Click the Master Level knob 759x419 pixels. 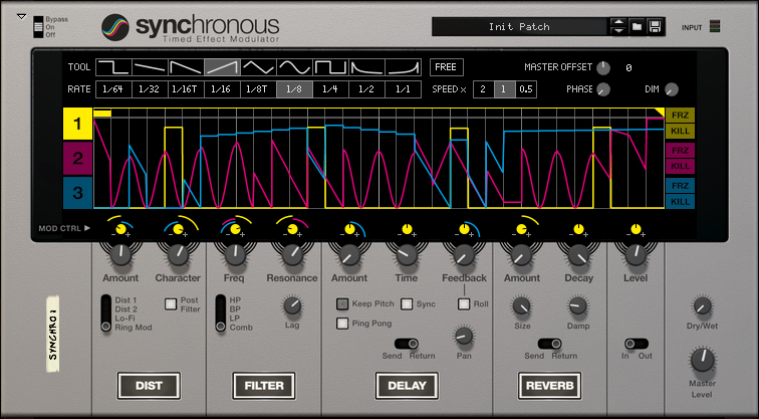point(703,360)
